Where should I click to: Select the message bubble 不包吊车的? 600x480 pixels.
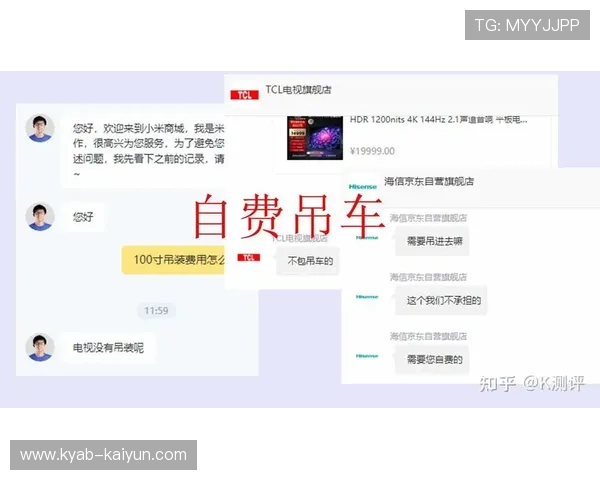[308, 261]
